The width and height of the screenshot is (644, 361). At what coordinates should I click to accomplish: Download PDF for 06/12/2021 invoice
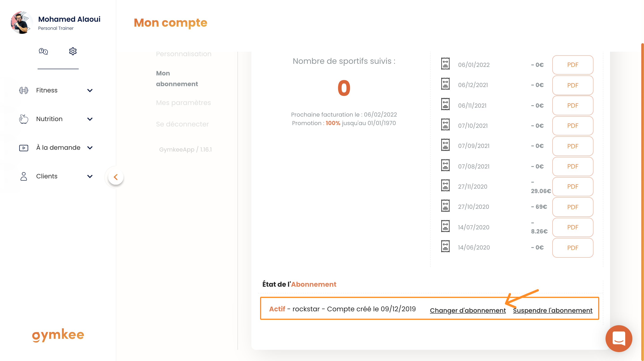pyautogui.click(x=572, y=85)
